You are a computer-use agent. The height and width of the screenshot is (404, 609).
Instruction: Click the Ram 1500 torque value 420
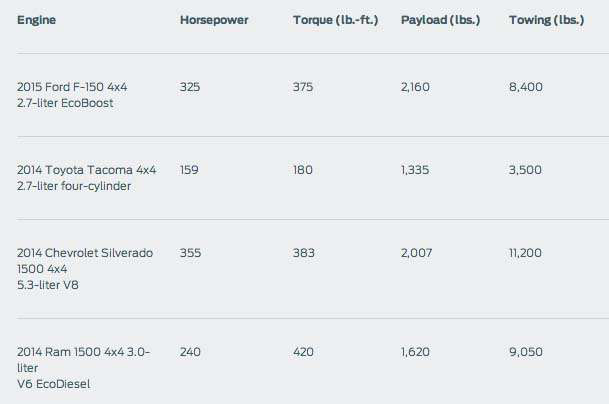point(303,352)
